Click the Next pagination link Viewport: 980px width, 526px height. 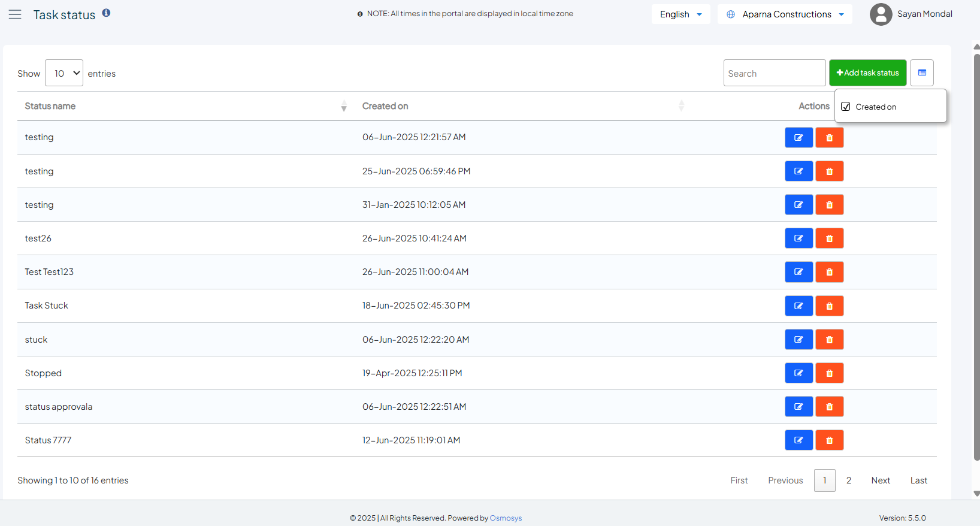point(880,480)
